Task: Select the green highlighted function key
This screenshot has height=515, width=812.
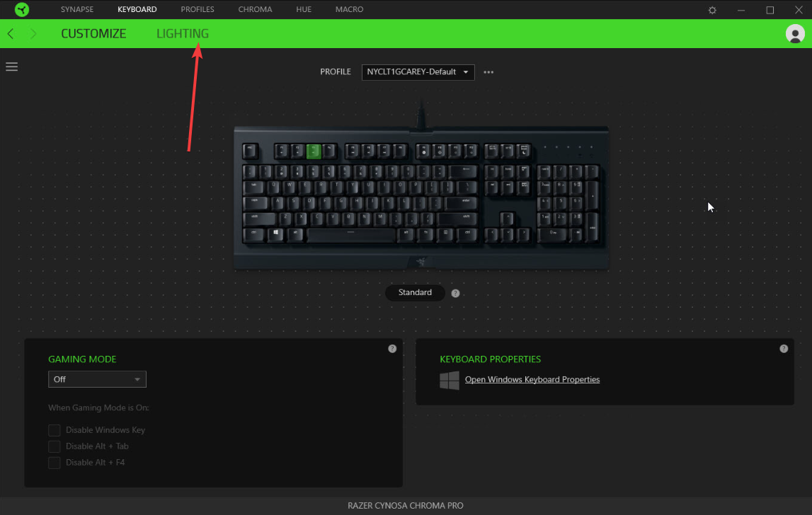Action: [x=314, y=151]
